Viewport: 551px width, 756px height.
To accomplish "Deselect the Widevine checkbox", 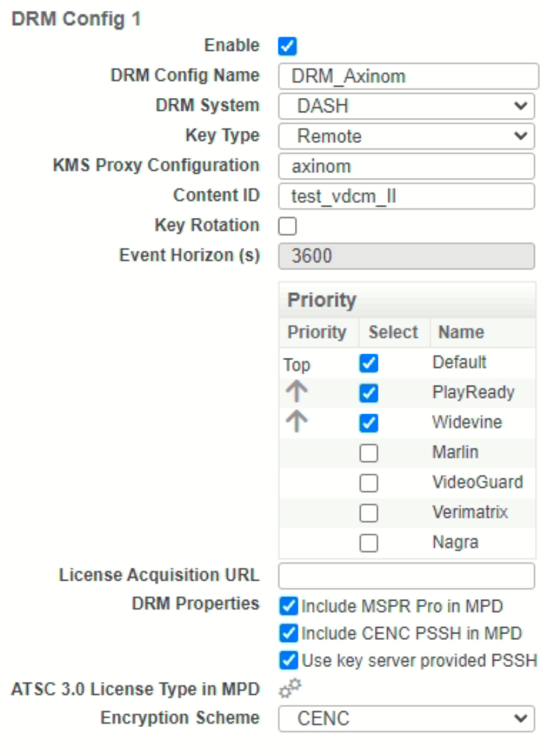I will point(368,423).
